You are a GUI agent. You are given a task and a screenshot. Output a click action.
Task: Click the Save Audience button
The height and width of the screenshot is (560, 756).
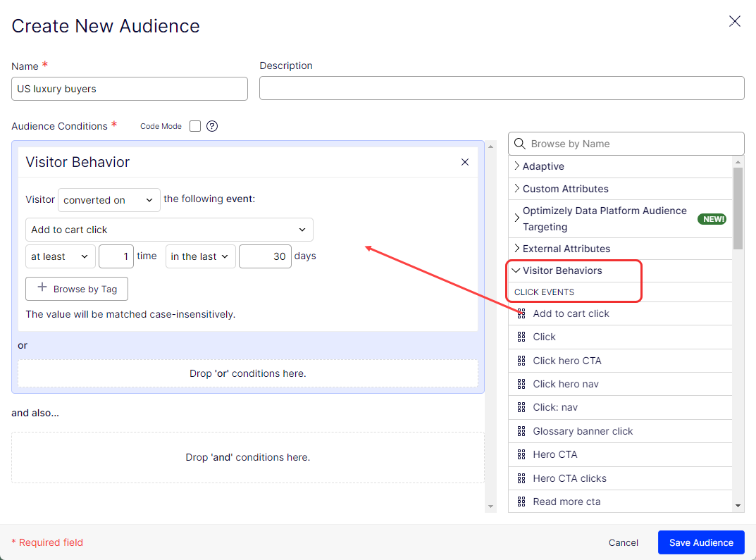click(x=701, y=542)
